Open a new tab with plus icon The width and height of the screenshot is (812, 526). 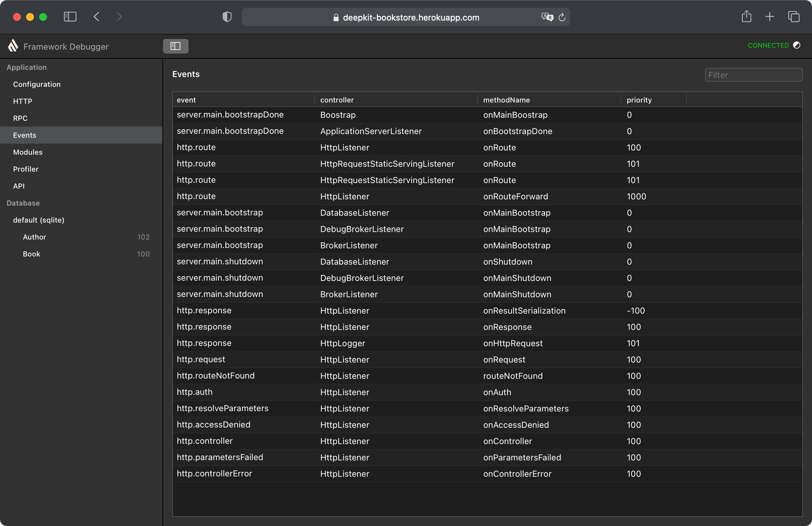[770, 17]
